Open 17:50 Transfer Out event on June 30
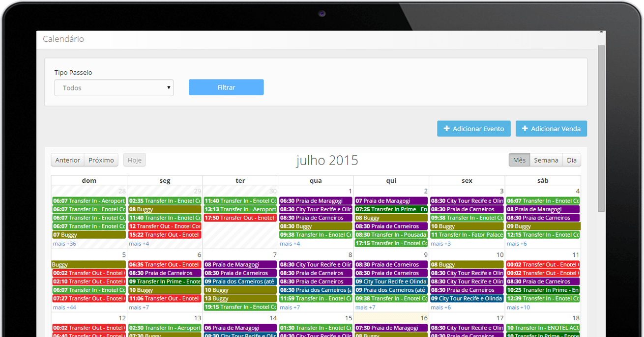 (240, 218)
